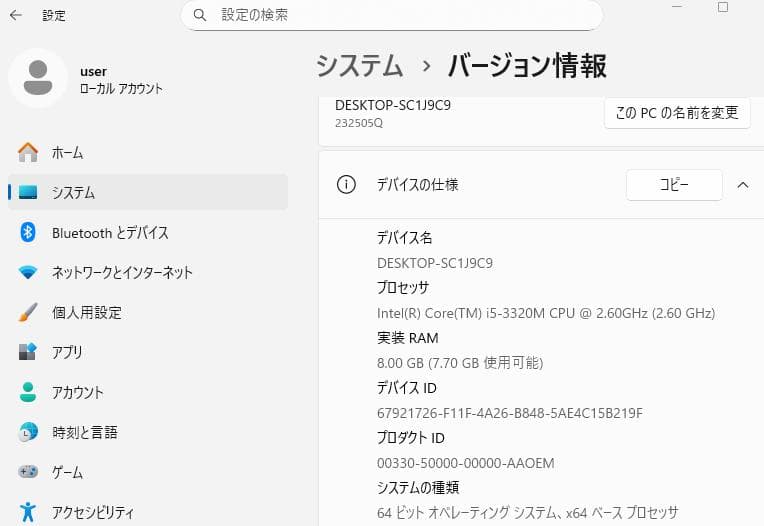This screenshot has width=764, height=526.
Task: Go to 個人用設定 page
Action: pyautogui.click(x=148, y=312)
